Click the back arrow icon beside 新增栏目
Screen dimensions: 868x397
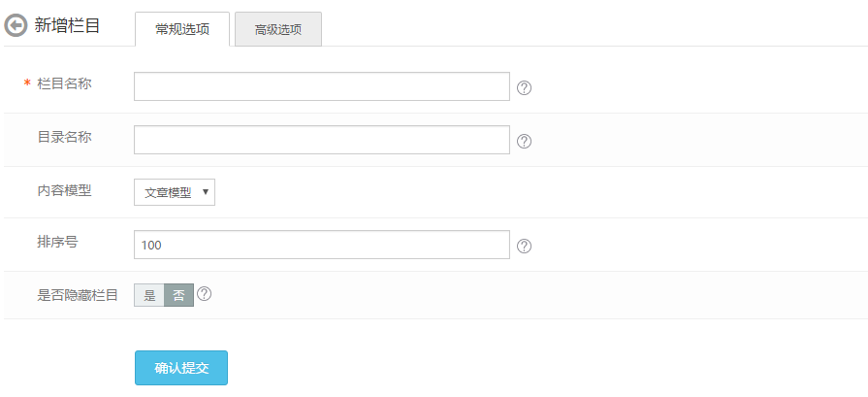point(16,25)
